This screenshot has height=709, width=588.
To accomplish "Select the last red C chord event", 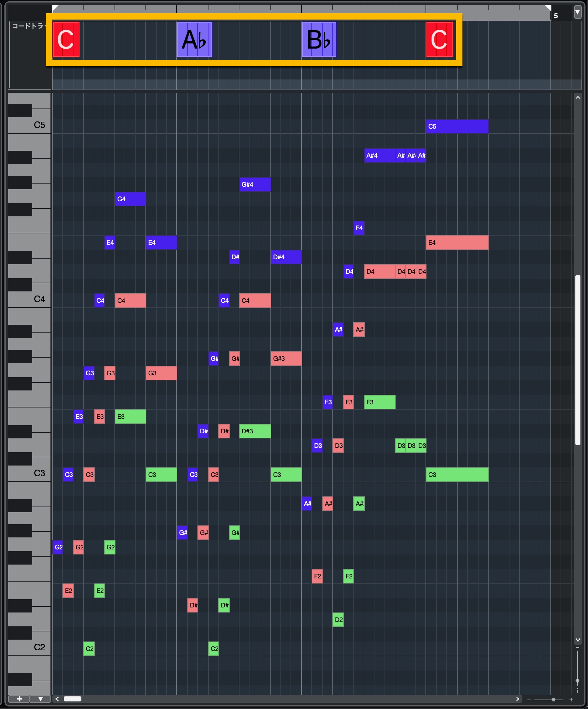I will tap(440, 39).
